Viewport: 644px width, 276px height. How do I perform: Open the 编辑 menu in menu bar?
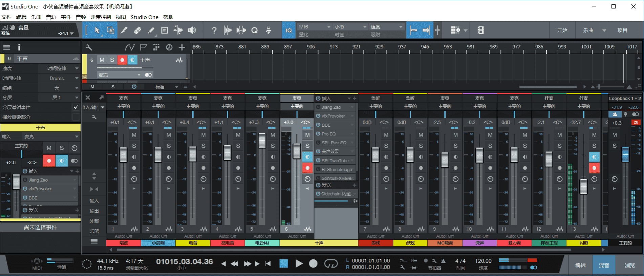[x=21, y=17]
